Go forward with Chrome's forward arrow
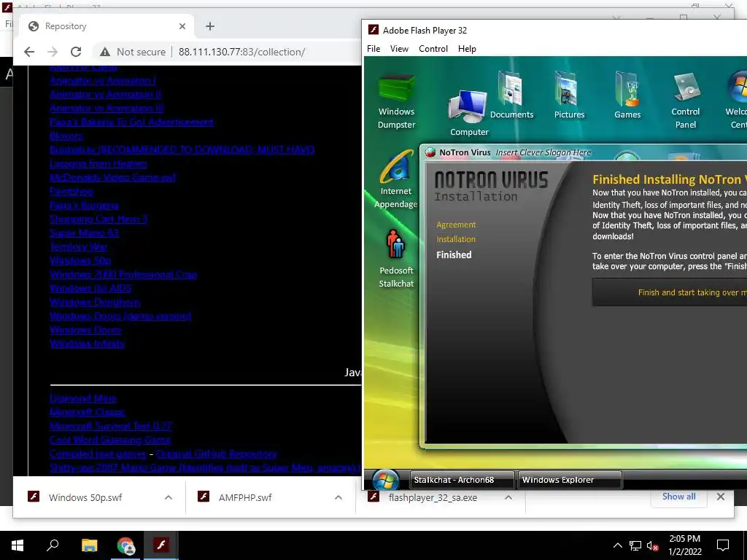Screen dimensions: 747x560 [x=53, y=52]
